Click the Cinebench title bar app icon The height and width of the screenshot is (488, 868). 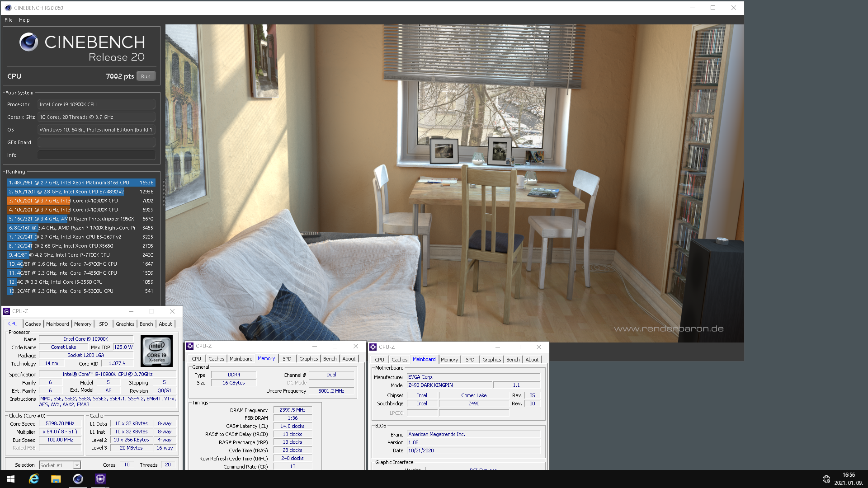(x=8, y=8)
